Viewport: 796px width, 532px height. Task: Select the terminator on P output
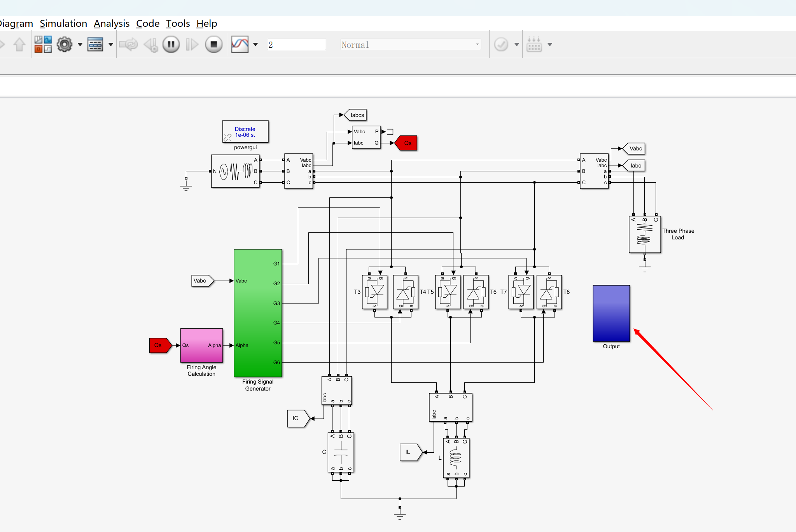pos(390,132)
